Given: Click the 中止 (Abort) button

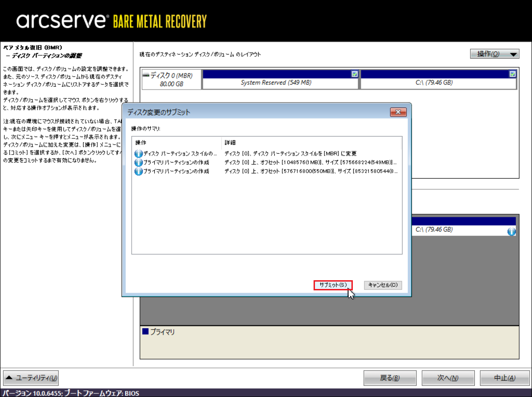Looking at the screenshot, I should pyautogui.click(x=505, y=378).
